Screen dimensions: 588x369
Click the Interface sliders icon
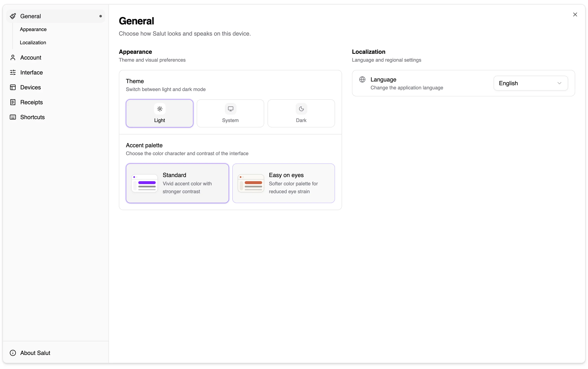13,72
